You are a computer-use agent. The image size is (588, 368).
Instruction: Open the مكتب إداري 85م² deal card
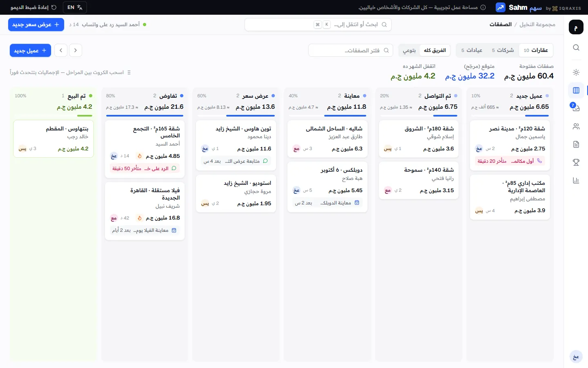pyautogui.click(x=510, y=197)
